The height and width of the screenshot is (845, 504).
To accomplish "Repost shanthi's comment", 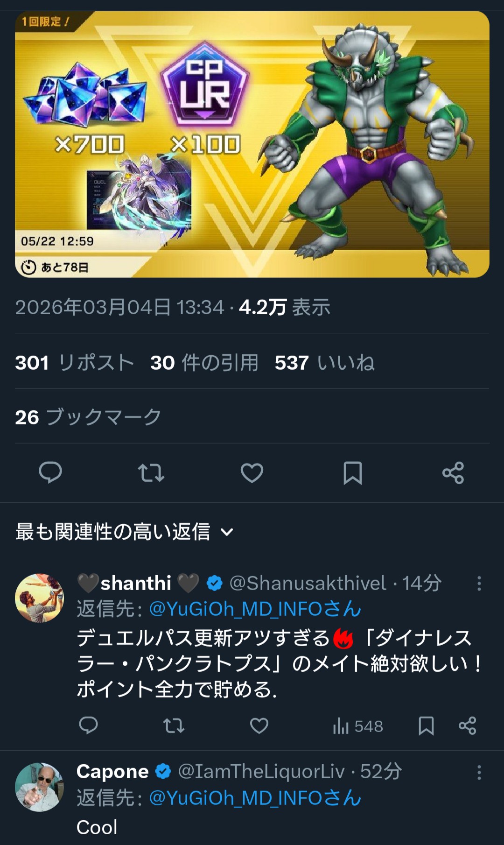I will coord(174,726).
